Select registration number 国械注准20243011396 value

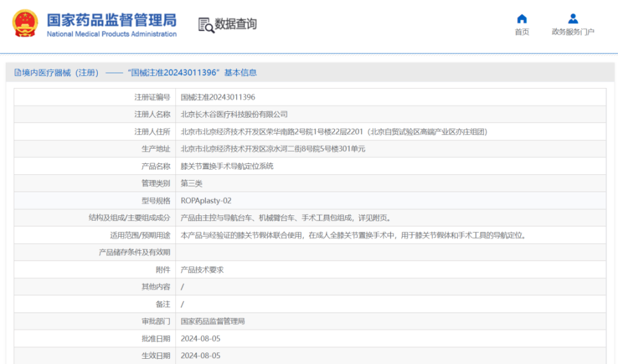click(x=218, y=97)
